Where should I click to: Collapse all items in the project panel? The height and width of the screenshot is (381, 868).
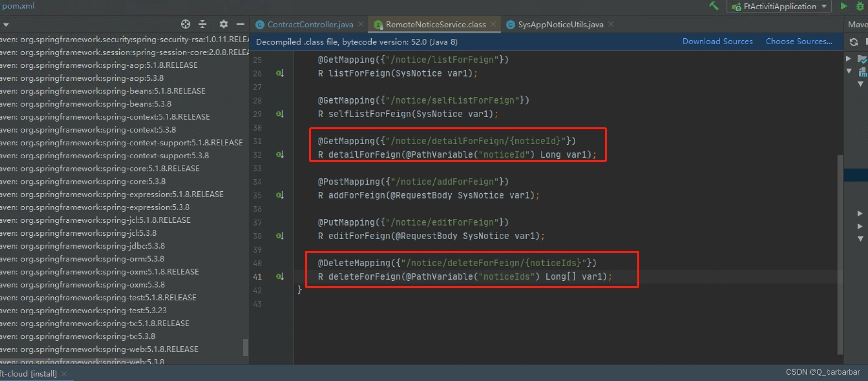[x=203, y=24]
